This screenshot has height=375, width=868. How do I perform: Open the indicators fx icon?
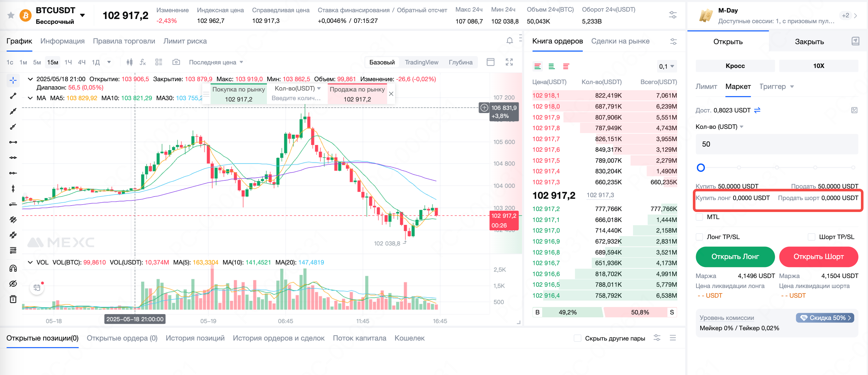click(143, 62)
